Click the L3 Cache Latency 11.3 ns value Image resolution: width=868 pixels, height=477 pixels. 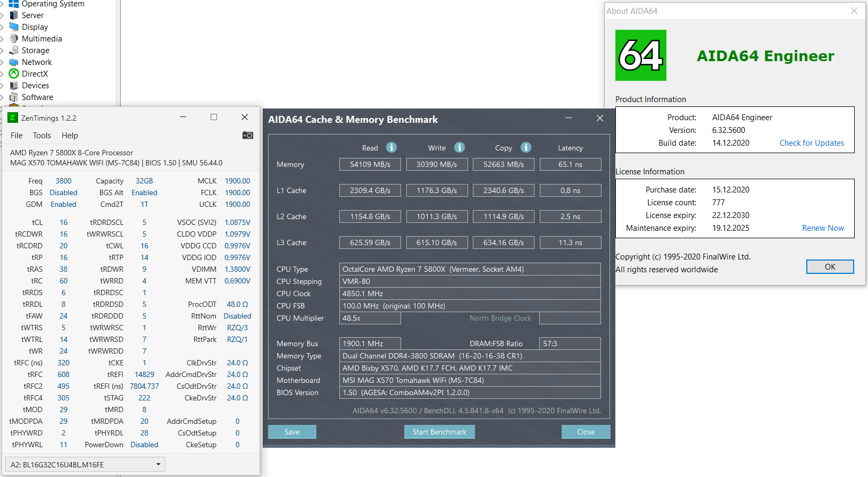pyautogui.click(x=570, y=242)
